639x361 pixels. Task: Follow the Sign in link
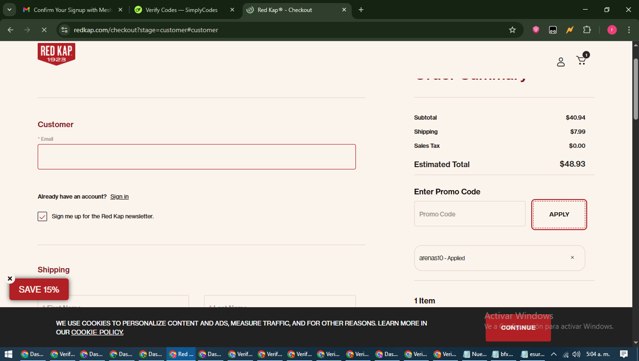(x=119, y=196)
